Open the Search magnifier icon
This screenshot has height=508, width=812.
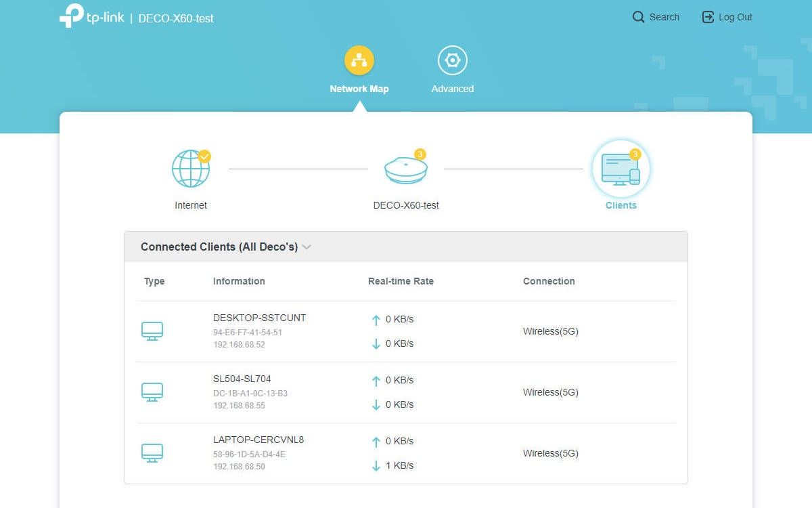(x=638, y=17)
